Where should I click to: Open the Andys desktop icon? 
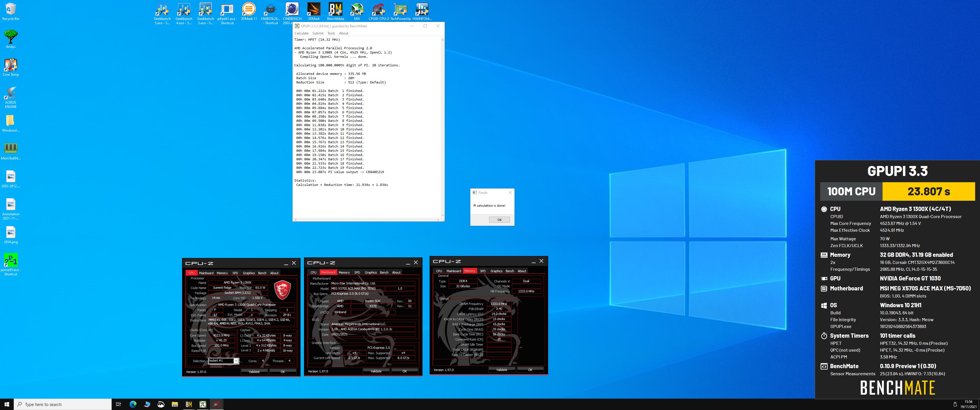tap(11, 39)
